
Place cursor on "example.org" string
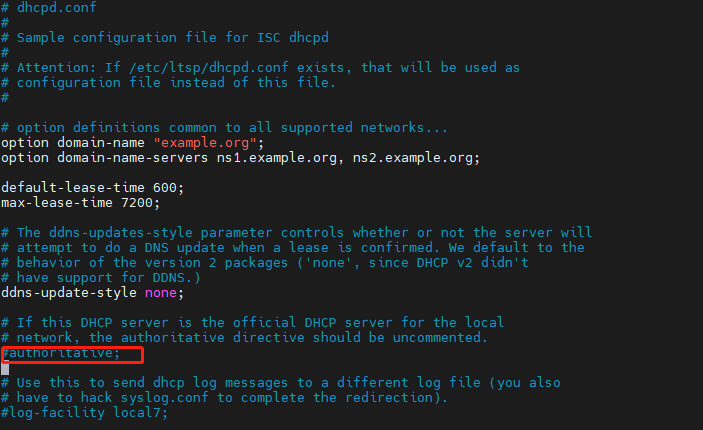(x=205, y=143)
